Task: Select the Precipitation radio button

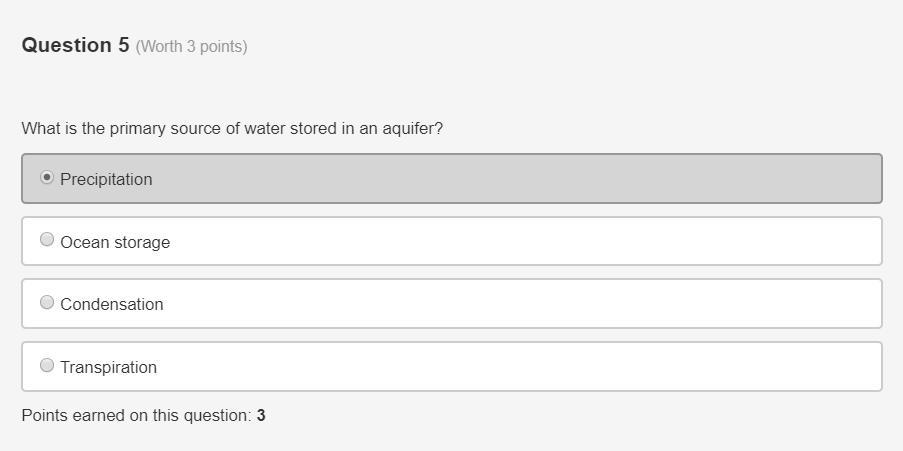Action: [47, 177]
